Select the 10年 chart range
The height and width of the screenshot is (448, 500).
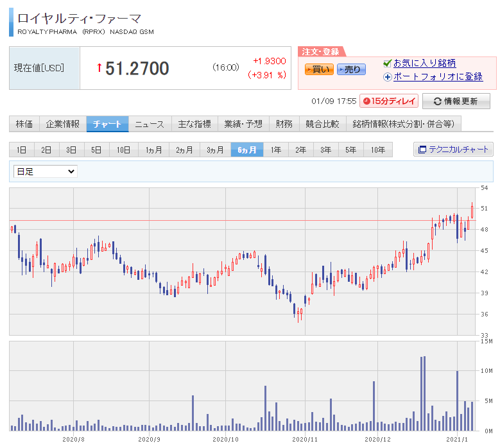click(378, 150)
